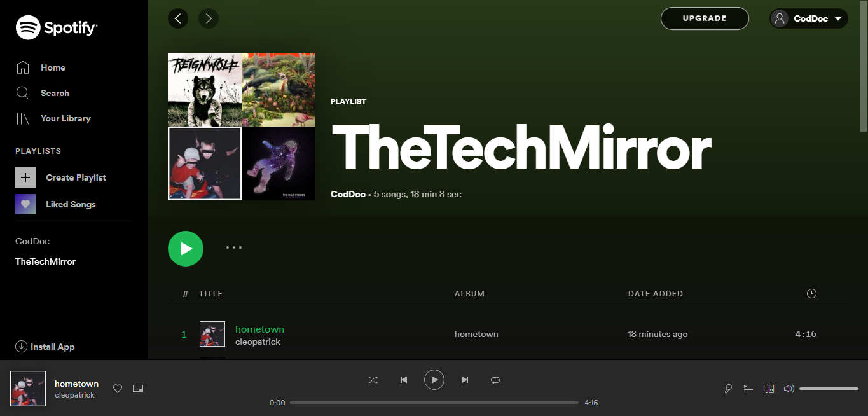Go back with the left arrow button
Viewport: 868px width, 416px height.
[x=178, y=18]
